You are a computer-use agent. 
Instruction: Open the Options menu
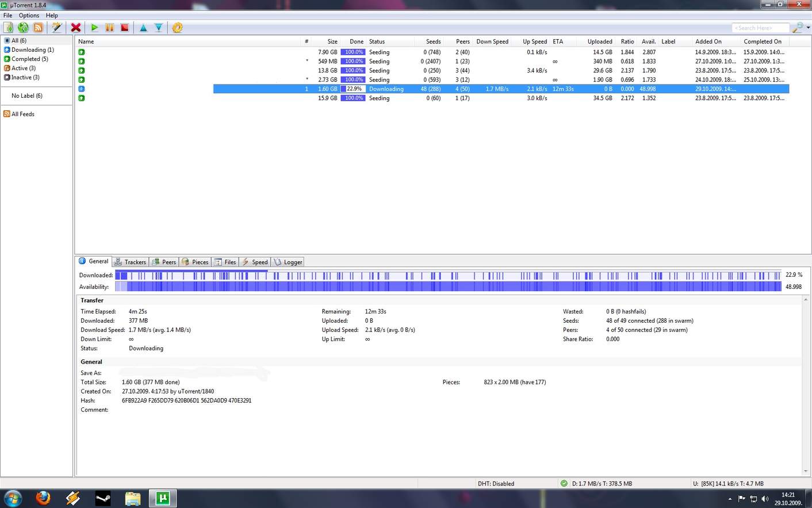[x=29, y=16]
